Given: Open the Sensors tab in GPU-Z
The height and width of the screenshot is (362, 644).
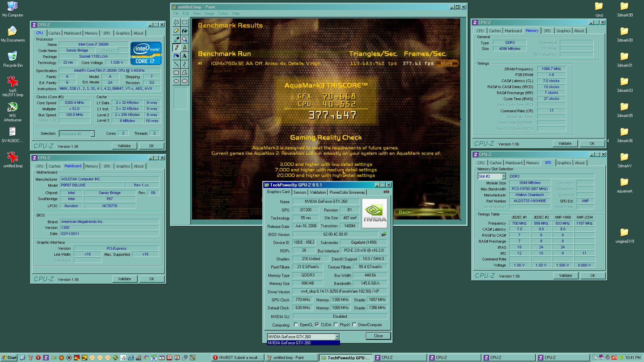Looking at the screenshot, I should [x=300, y=192].
